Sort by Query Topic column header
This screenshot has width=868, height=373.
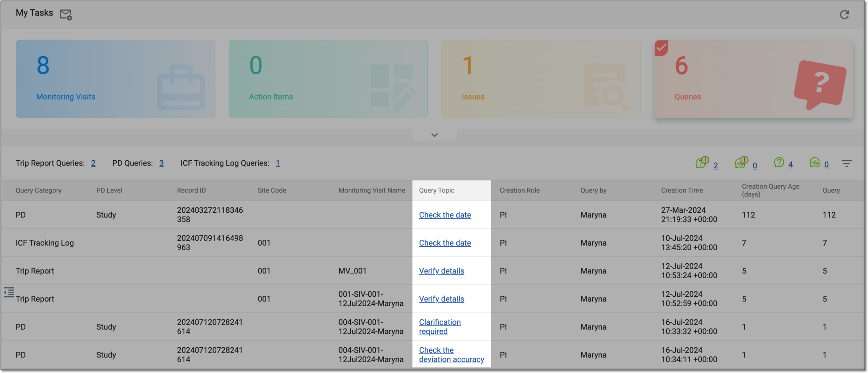click(x=436, y=190)
